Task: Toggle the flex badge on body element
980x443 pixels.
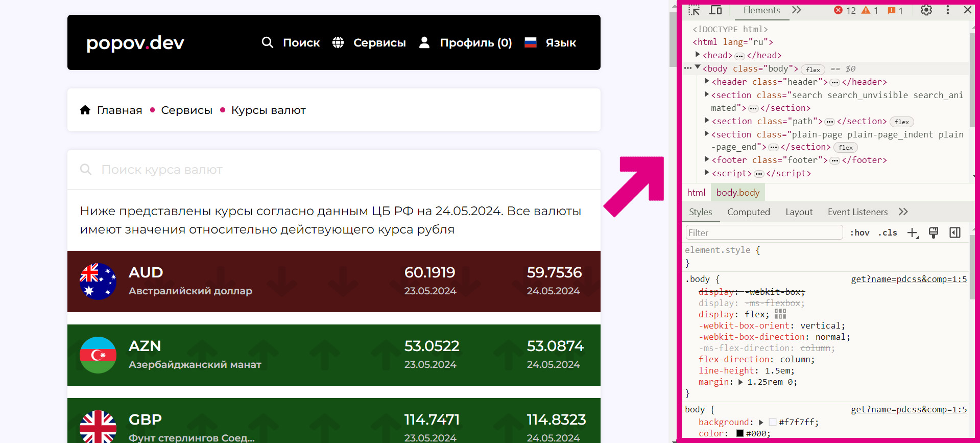Action: click(x=813, y=69)
